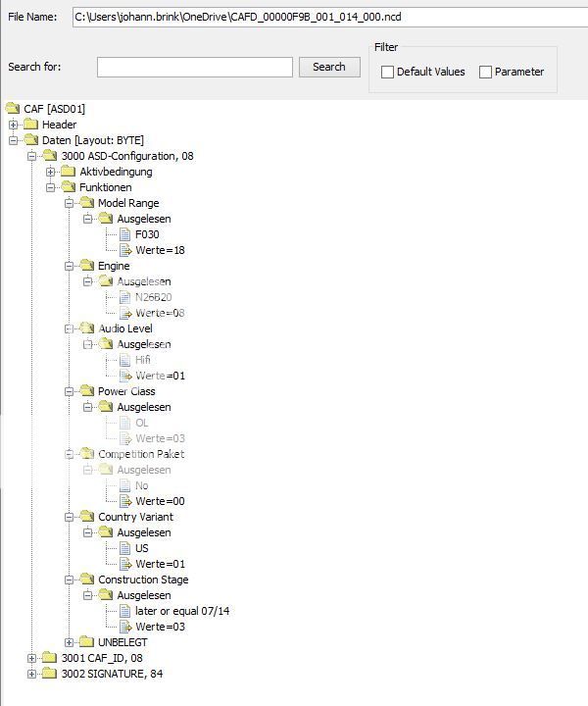The image size is (588, 706).
Task: Expand the Header node
Action: pyautogui.click(x=14, y=125)
